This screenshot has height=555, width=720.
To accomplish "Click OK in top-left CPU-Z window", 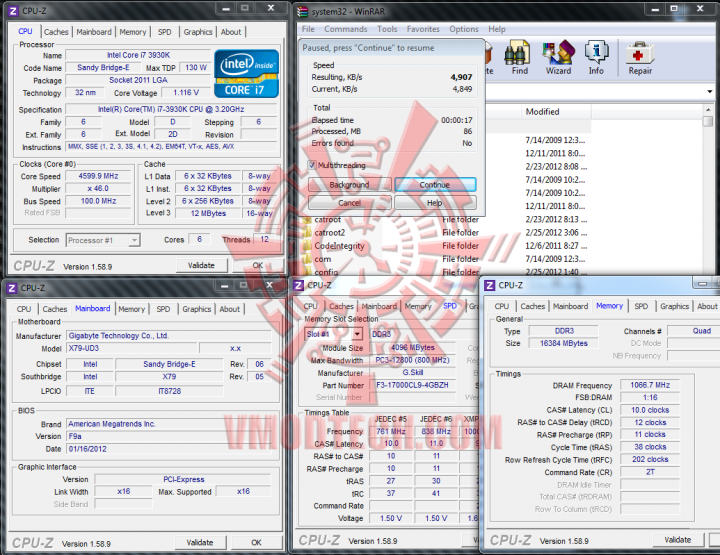I will pos(258,265).
